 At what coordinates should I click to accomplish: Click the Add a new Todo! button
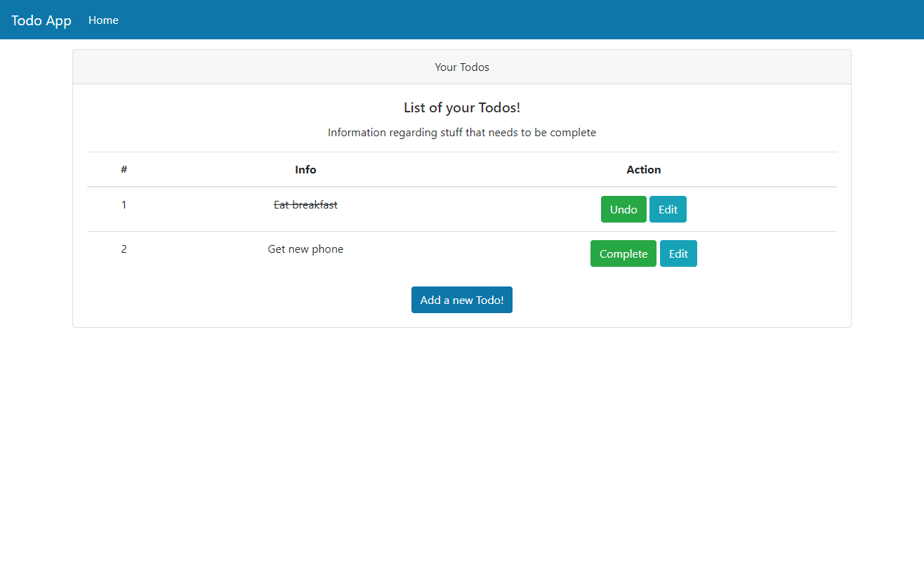click(x=462, y=300)
